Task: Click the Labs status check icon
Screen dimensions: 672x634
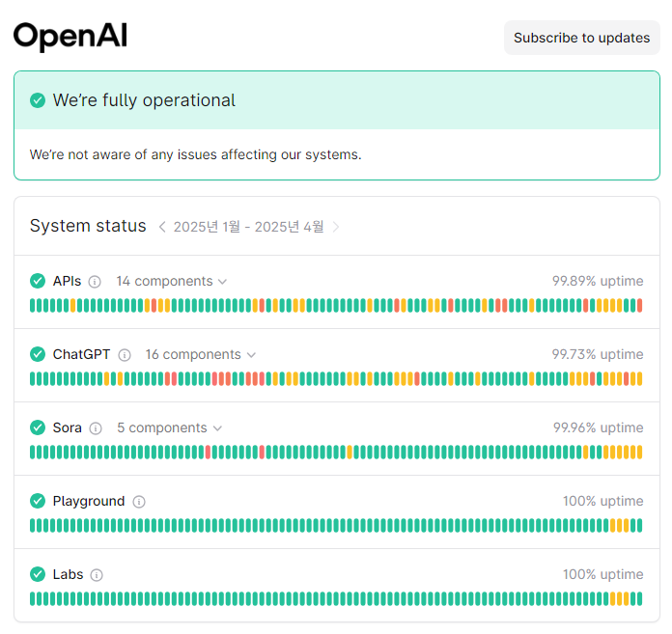Action: (38, 574)
